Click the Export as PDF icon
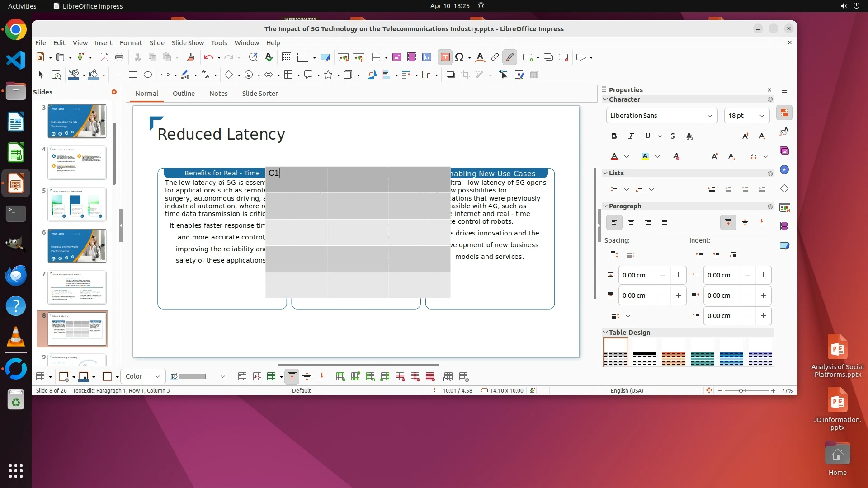 click(104, 57)
